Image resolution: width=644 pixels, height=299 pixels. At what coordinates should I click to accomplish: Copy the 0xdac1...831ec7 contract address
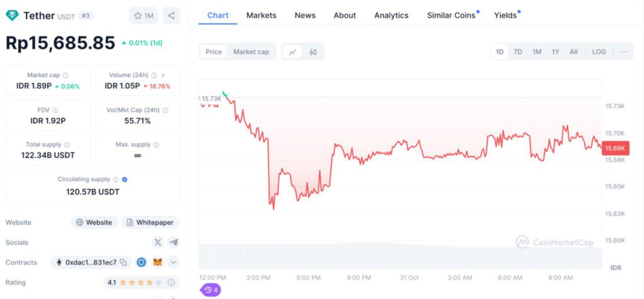tap(124, 262)
